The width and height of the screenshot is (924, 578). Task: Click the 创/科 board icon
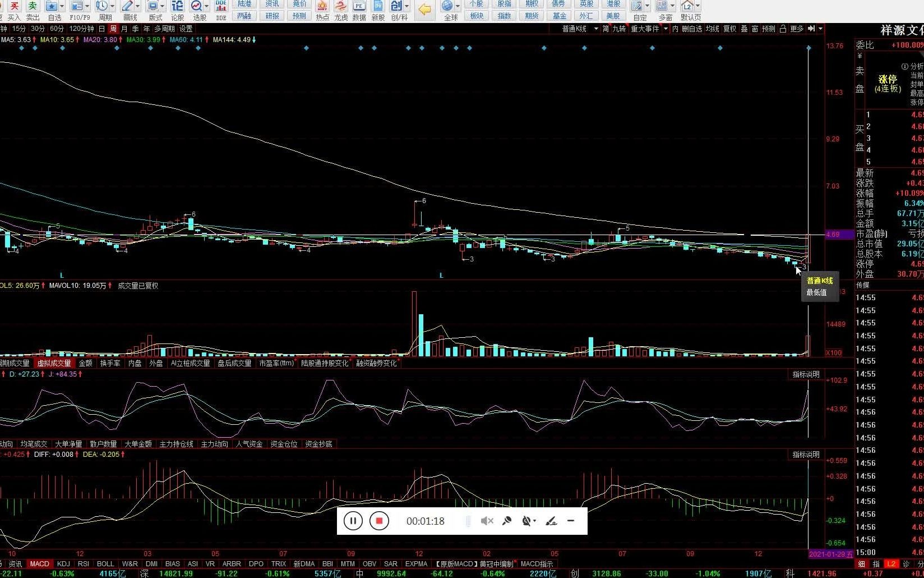pyautogui.click(x=396, y=6)
